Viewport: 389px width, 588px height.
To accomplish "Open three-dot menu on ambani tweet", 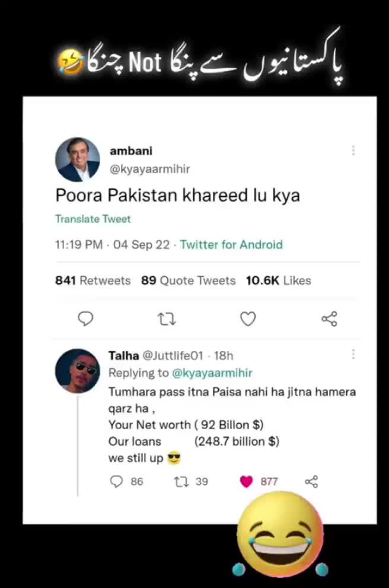I will [x=353, y=151].
